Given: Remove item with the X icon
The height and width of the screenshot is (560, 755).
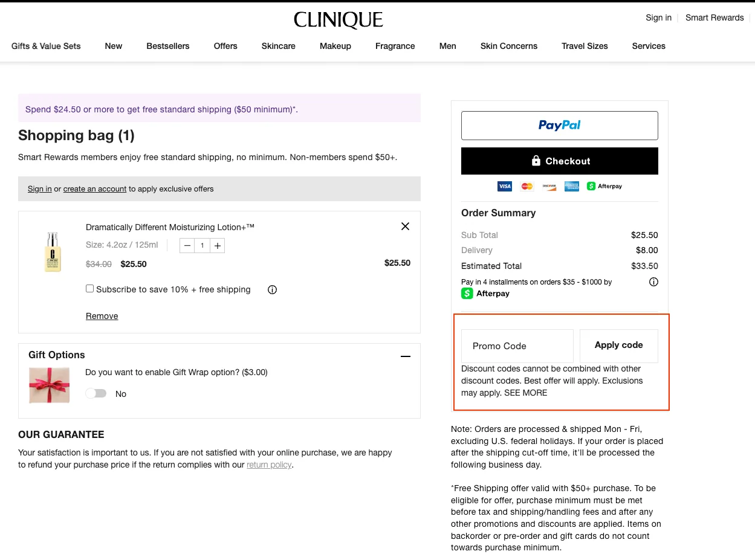Looking at the screenshot, I should [405, 226].
